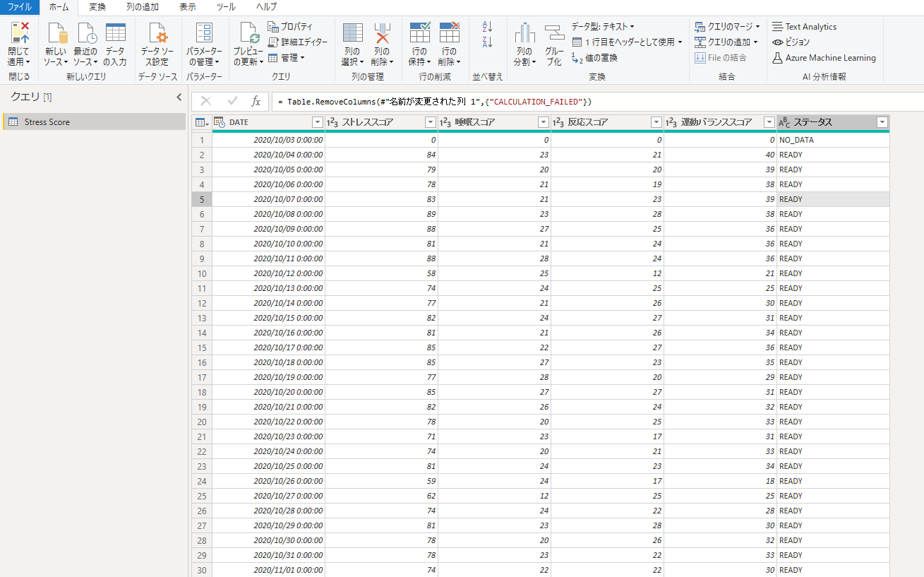924x577 pixels.
Task: Open the クエリのマージ dropdown
Action: 727,27
